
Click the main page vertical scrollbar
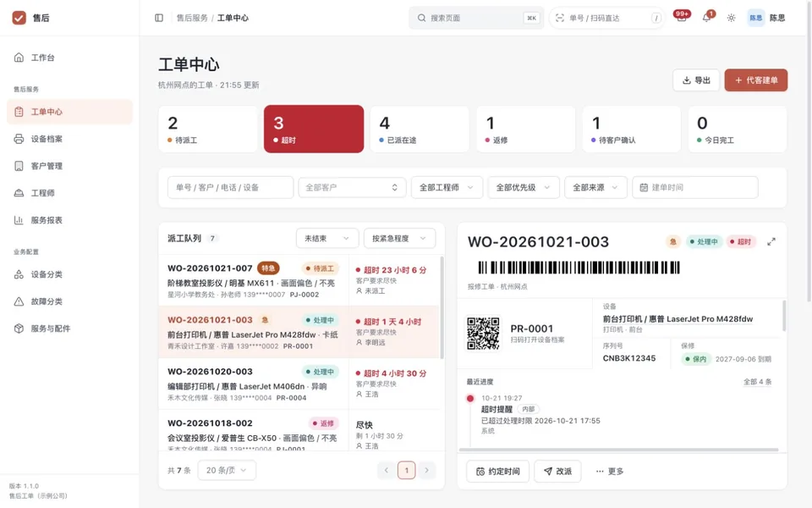[x=809, y=151]
